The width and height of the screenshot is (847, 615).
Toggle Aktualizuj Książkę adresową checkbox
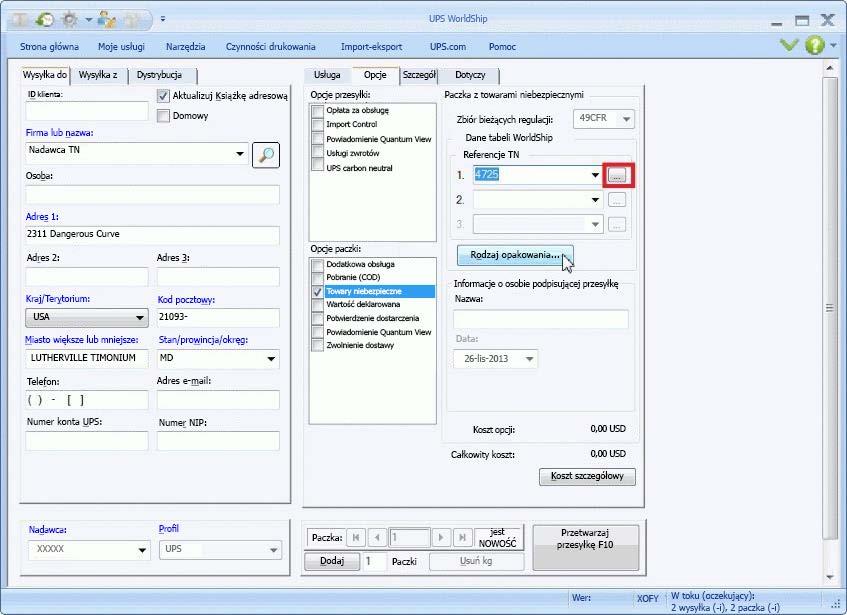pyautogui.click(x=163, y=96)
